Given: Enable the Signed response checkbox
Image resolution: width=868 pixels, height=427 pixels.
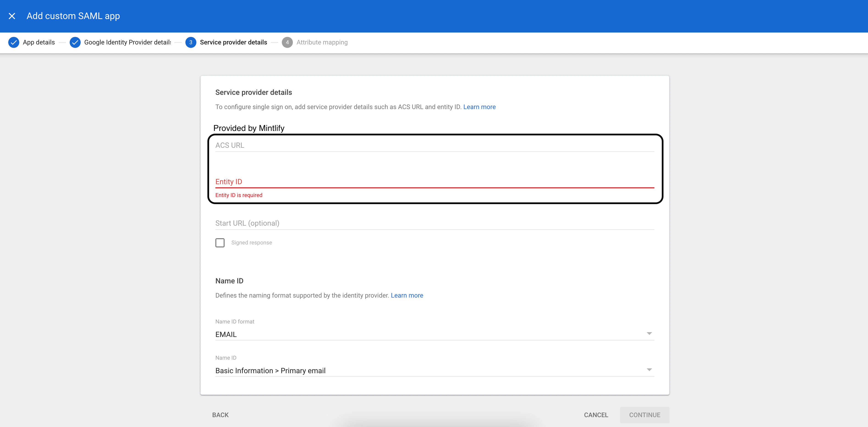Looking at the screenshot, I should coord(220,242).
